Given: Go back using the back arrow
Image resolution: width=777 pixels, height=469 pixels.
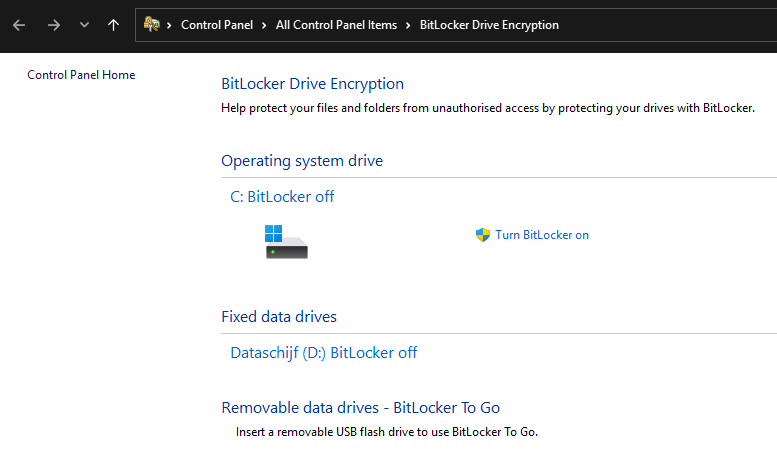Looking at the screenshot, I should (19, 25).
